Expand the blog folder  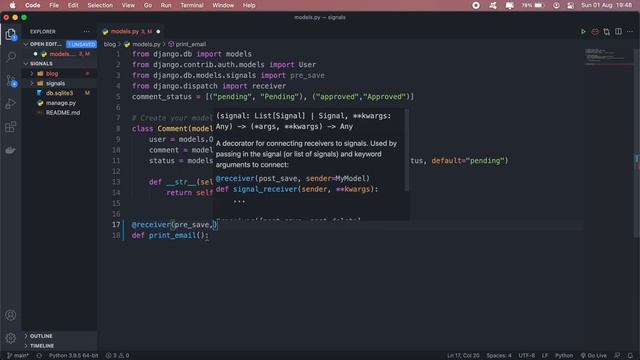52,73
